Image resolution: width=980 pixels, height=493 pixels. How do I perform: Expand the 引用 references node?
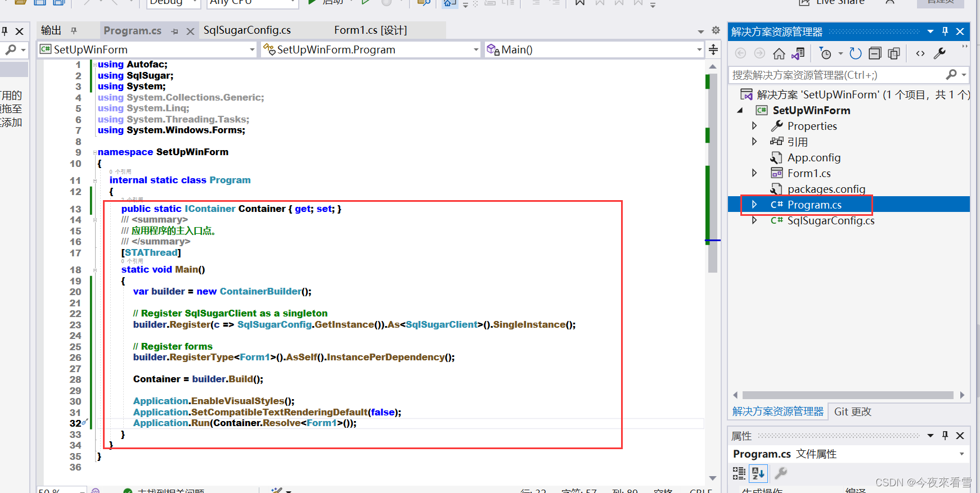pos(754,142)
